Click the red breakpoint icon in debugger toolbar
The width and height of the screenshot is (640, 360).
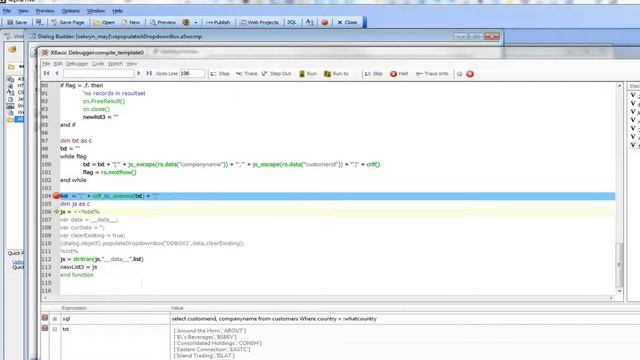(470, 74)
